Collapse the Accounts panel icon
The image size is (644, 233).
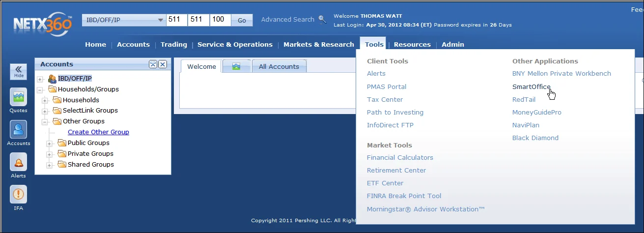coord(153,64)
